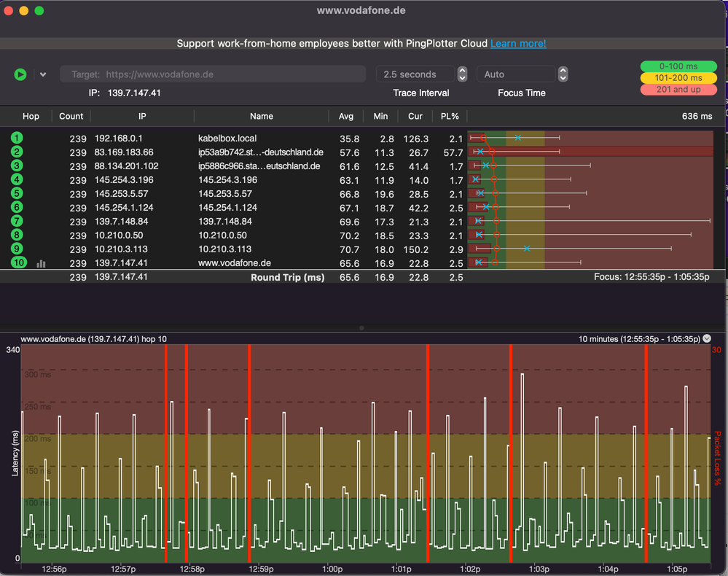Select hop 6 green circle icon
This screenshot has height=576, width=728.
17,207
